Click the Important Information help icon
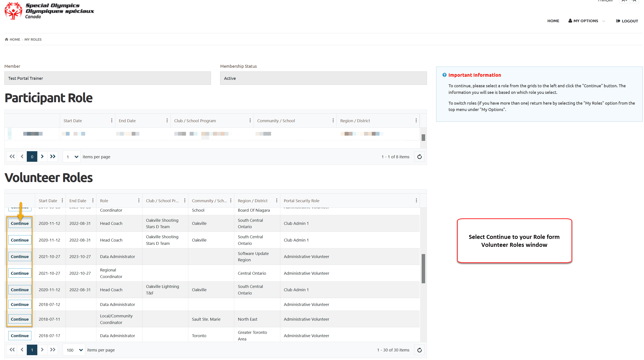Viewport: 644px width, 360px height. [444, 75]
